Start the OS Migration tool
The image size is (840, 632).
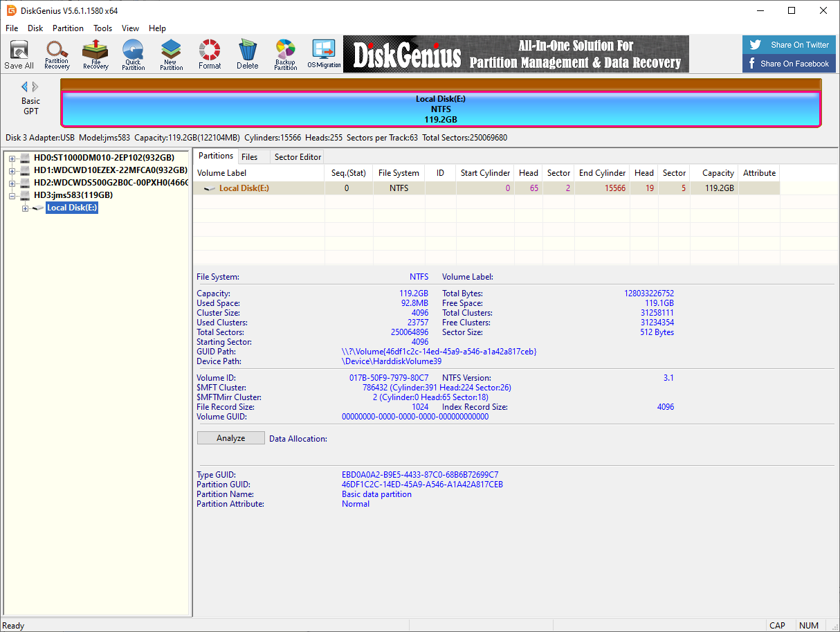coord(324,54)
